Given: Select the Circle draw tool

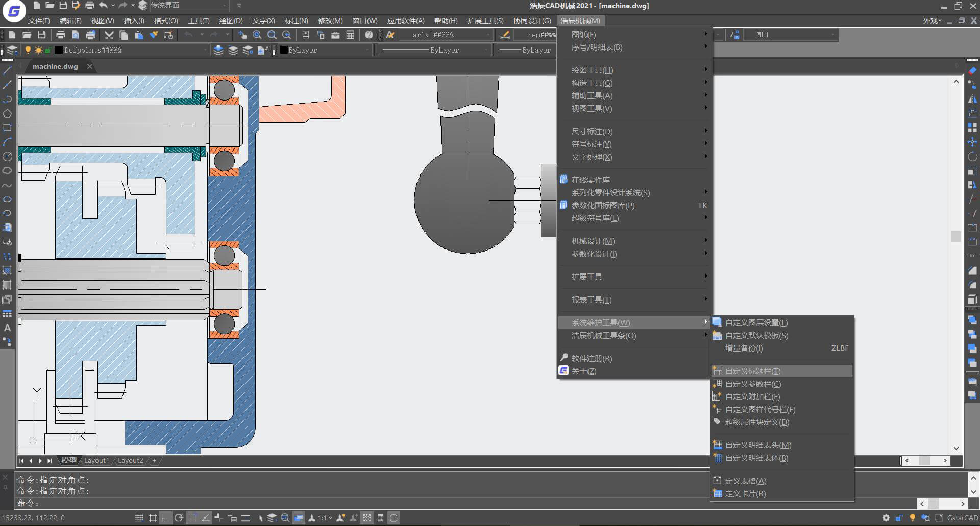Looking at the screenshot, I should (7, 156).
